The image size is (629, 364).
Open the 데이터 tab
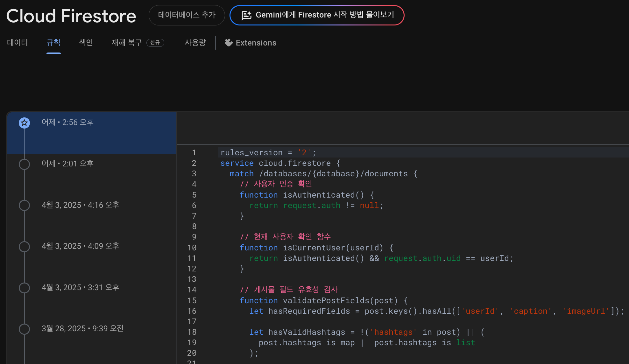click(x=18, y=43)
